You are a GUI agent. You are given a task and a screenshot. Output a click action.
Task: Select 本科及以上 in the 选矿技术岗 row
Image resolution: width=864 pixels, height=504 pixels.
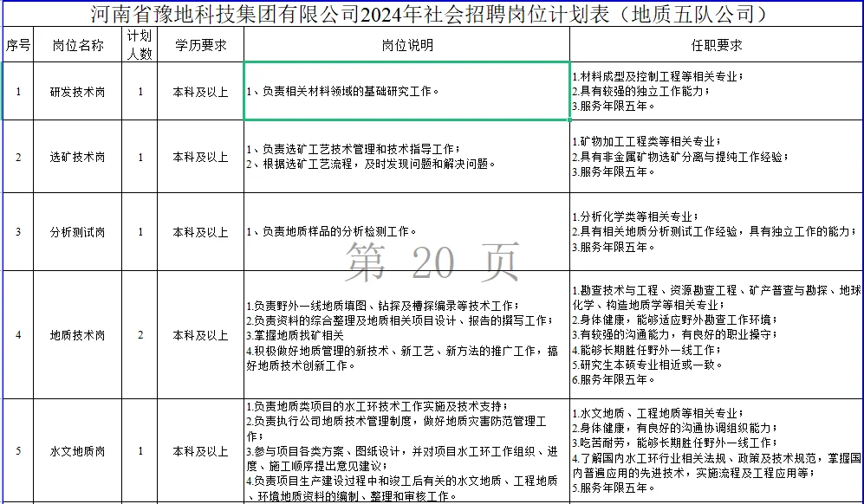coord(200,157)
